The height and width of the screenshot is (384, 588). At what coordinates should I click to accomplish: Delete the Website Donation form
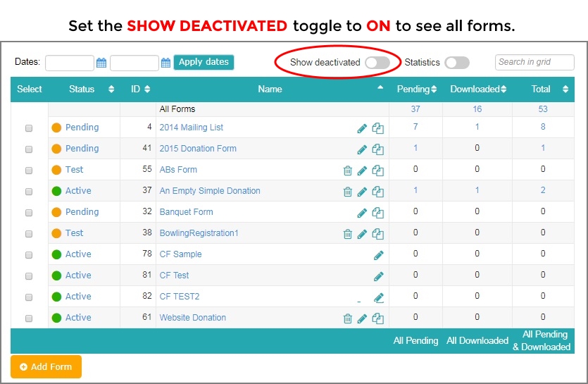348,318
